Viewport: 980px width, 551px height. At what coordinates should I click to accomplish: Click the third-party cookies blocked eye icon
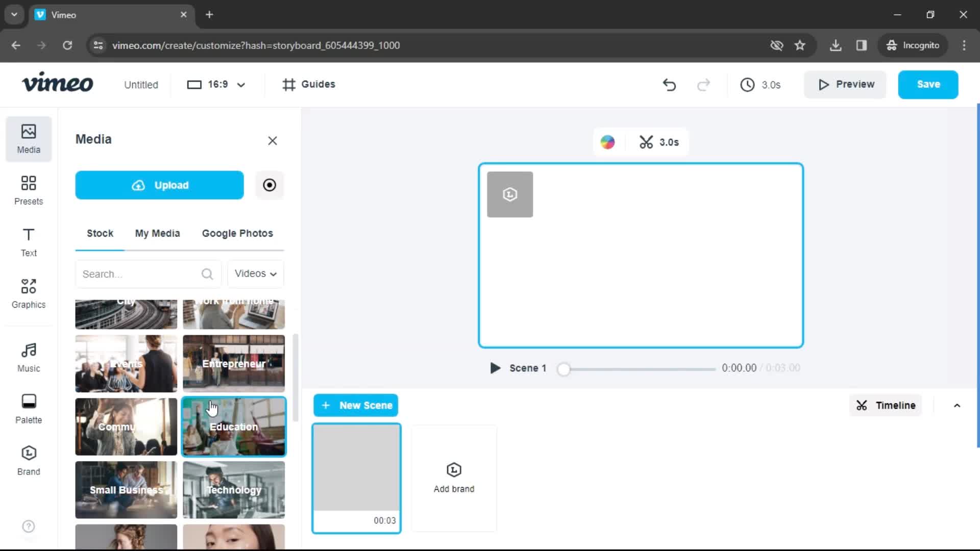click(776, 45)
